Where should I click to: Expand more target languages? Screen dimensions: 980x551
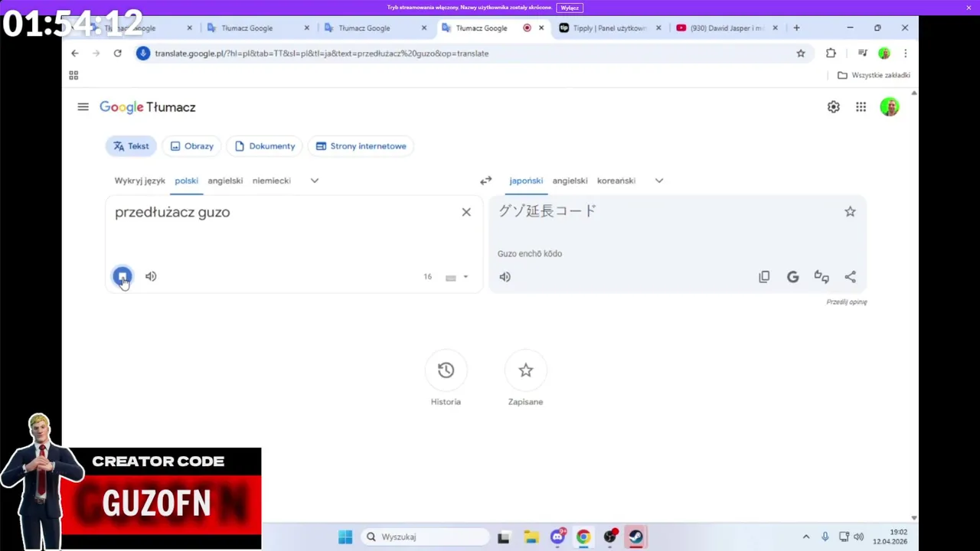pos(658,181)
